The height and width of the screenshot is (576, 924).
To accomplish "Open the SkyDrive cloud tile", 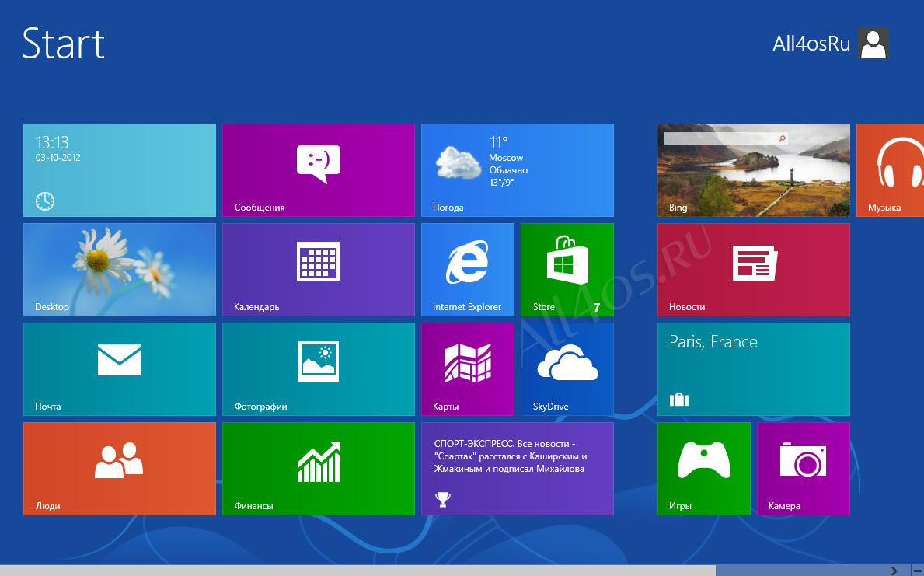I will [567, 369].
